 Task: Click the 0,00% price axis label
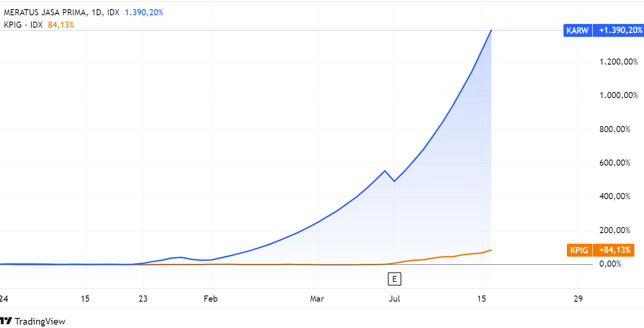(x=610, y=264)
